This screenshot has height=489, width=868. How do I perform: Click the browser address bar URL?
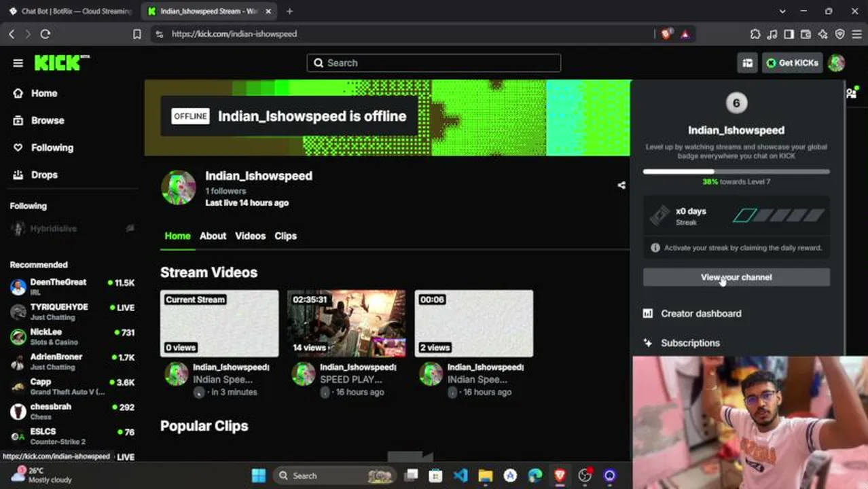tap(234, 33)
